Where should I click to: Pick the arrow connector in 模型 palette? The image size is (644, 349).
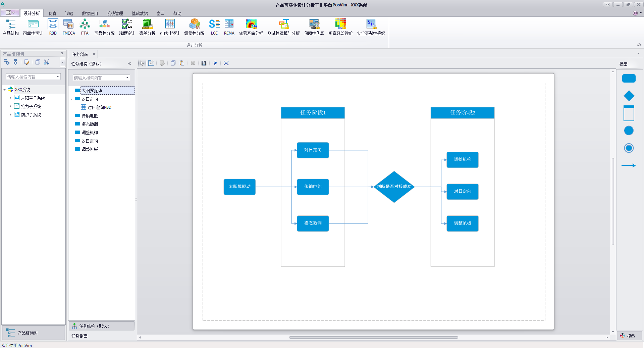tap(629, 165)
